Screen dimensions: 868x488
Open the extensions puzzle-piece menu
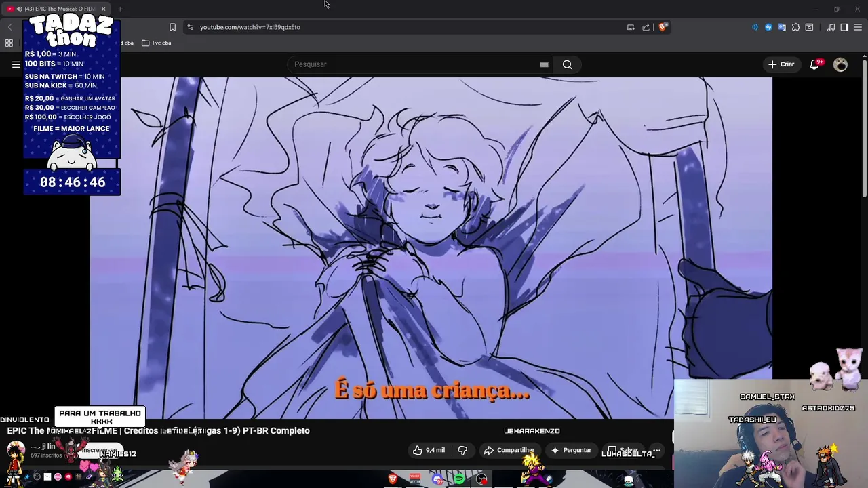click(x=795, y=27)
